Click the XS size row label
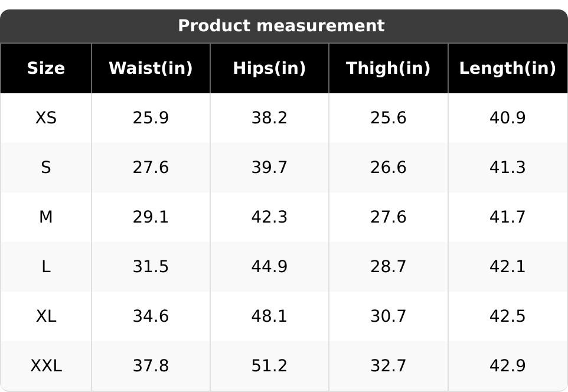Viewport: 568px width, 392px height. coord(46,118)
